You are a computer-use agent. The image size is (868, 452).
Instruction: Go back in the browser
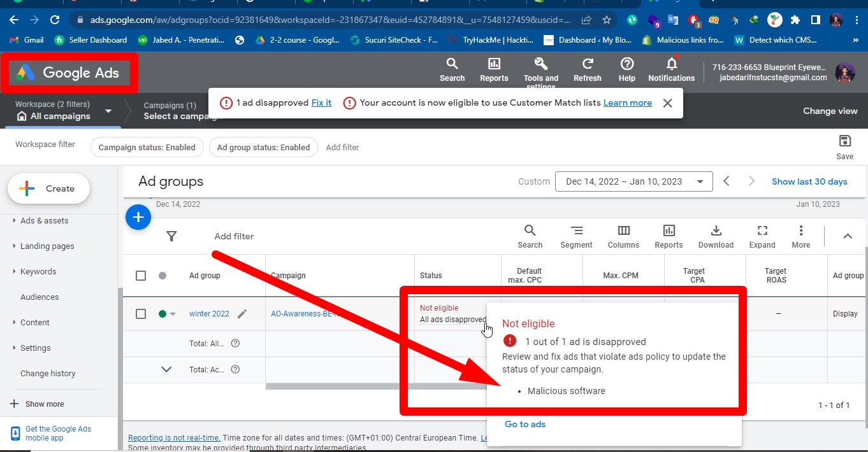[x=15, y=20]
